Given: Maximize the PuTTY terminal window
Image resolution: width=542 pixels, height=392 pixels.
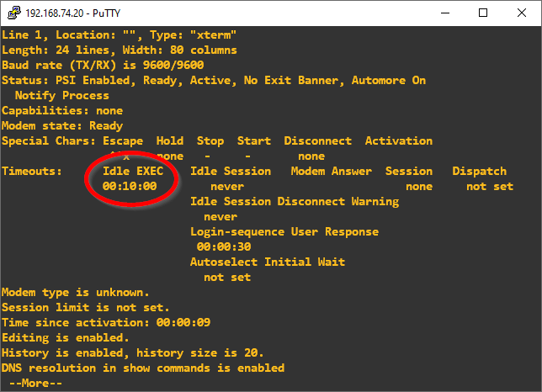Looking at the screenshot, I should (x=483, y=13).
